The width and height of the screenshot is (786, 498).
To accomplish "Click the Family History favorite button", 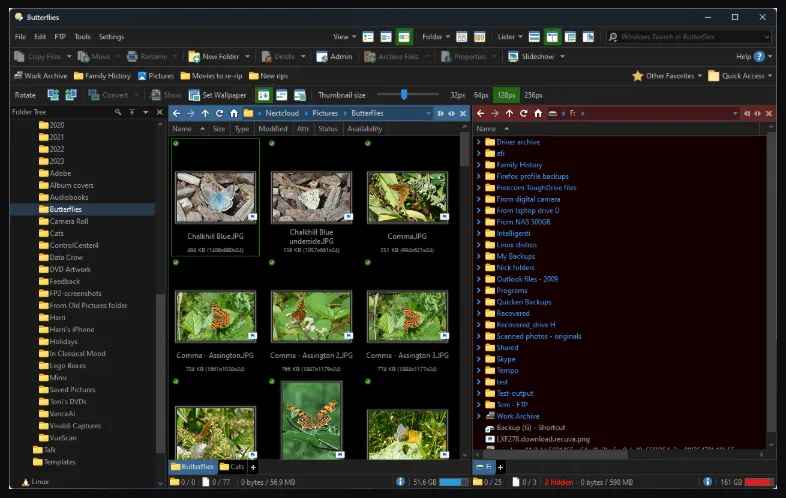I will pyautogui.click(x=103, y=76).
